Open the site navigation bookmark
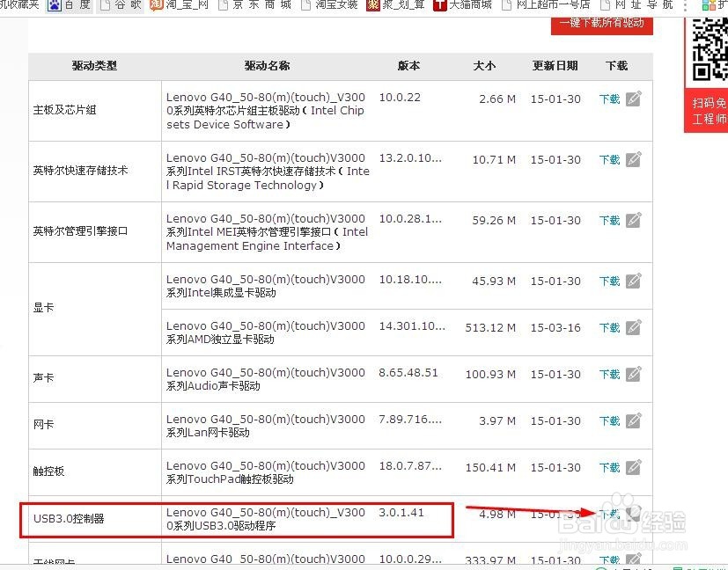This screenshot has height=570, width=728. [x=636, y=5]
